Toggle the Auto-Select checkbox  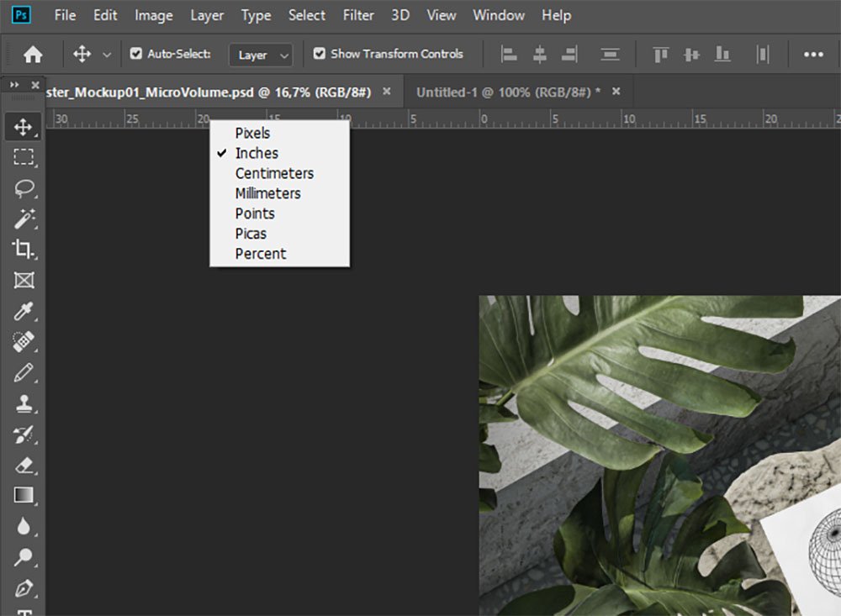(x=136, y=54)
